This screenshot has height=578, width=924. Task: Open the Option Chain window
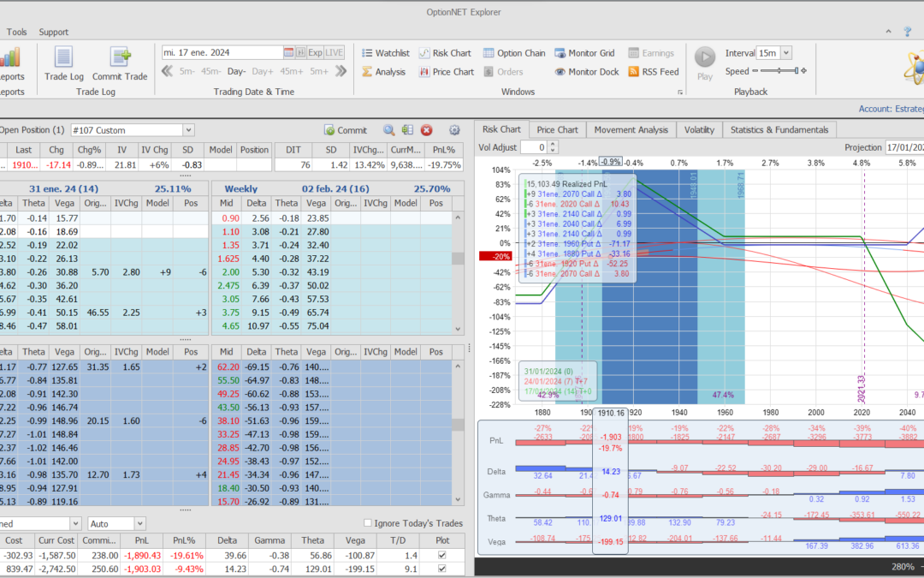[x=513, y=53]
